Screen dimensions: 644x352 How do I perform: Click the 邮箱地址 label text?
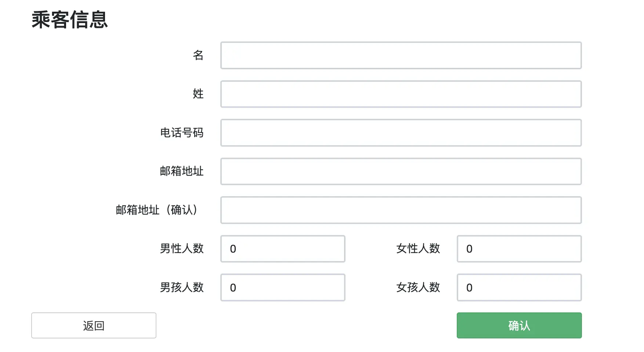(x=182, y=171)
